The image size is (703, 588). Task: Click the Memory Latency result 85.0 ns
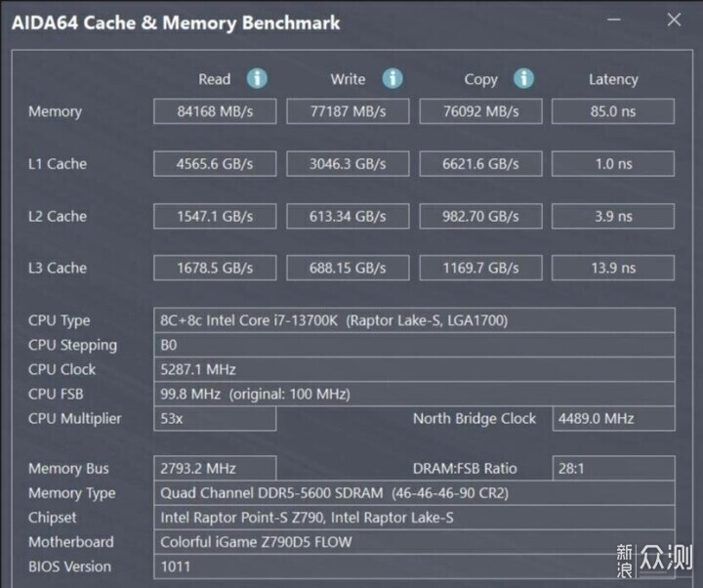coord(613,111)
